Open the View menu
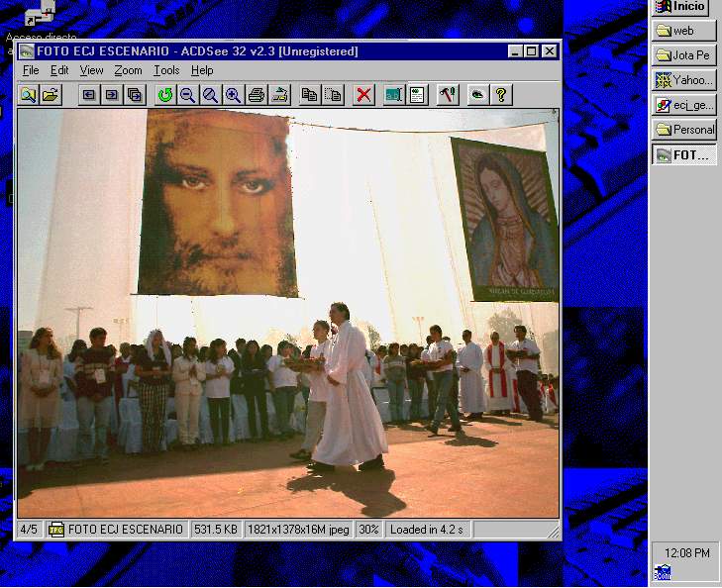This screenshot has height=588, width=722. tap(91, 70)
